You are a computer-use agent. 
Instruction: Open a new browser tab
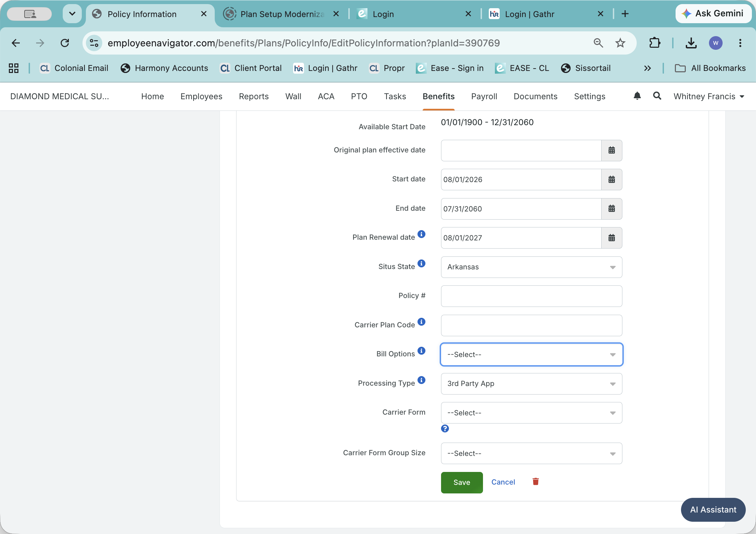click(x=625, y=14)
